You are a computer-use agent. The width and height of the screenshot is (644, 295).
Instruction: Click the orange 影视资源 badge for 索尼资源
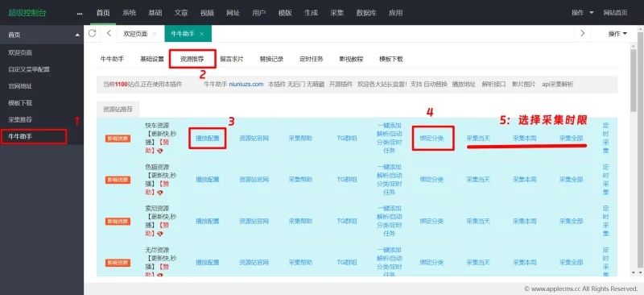pos(118,221)
